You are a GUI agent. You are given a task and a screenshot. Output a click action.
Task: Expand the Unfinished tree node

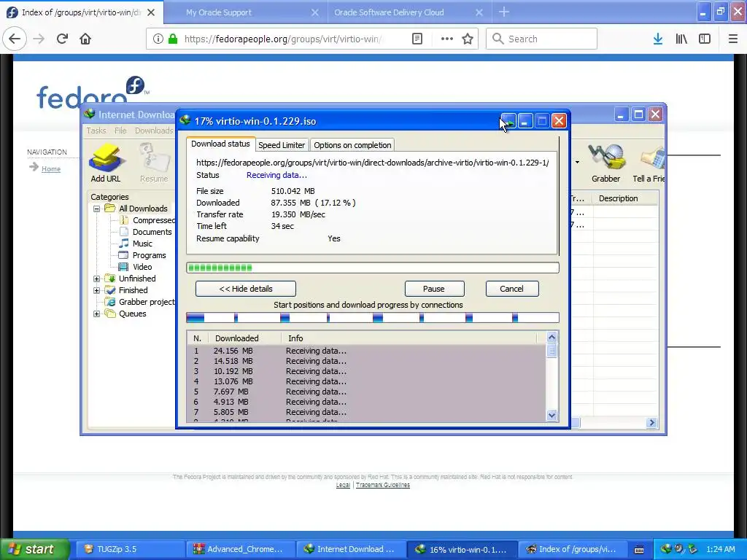point(97,279)
